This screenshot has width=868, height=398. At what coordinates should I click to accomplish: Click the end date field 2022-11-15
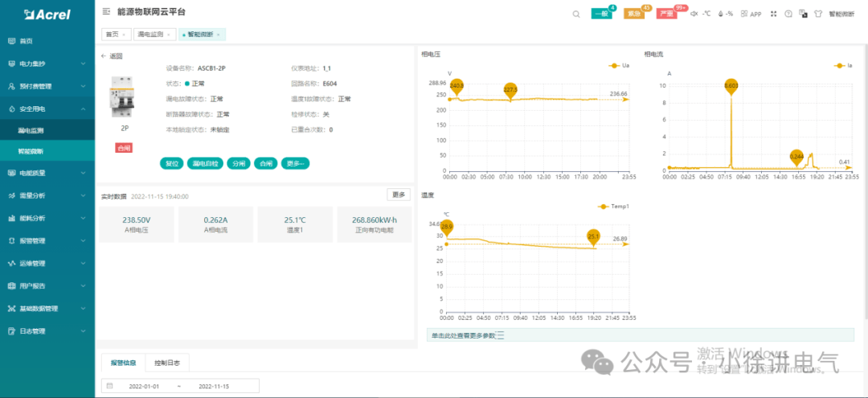(214, 386)
